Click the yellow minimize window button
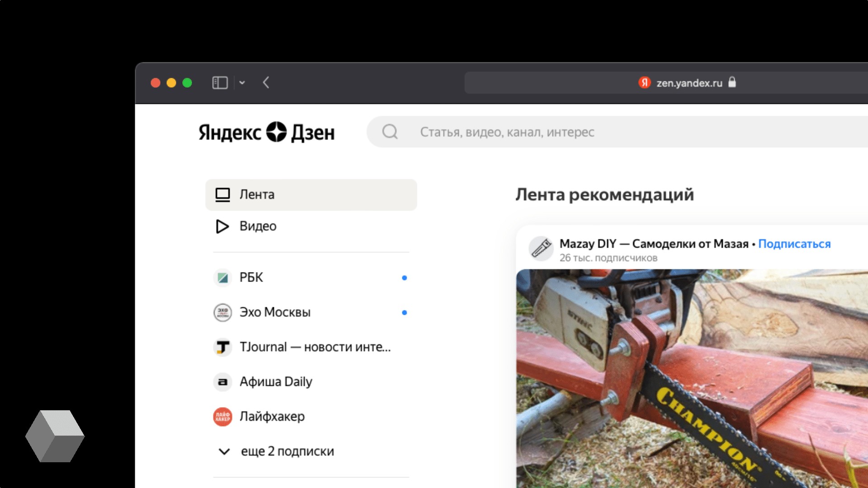868x488 pixels. coord(171,83)
